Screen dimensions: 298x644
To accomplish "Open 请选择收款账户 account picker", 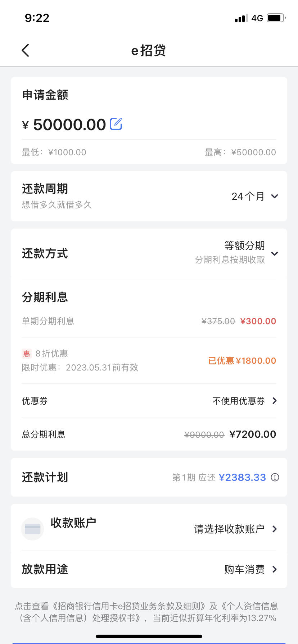I will tap(236, 529).
